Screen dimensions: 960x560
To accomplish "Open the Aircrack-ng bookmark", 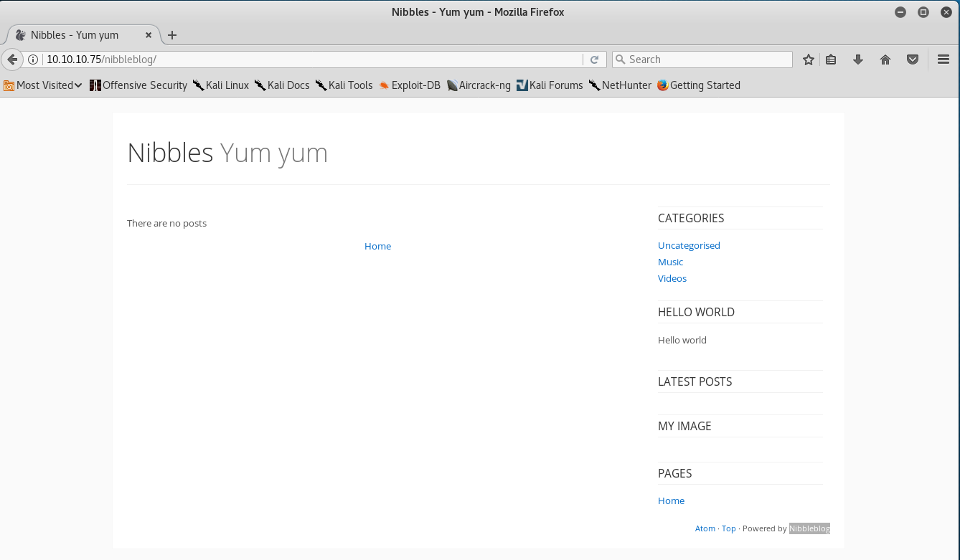I will tap(479, 85).
